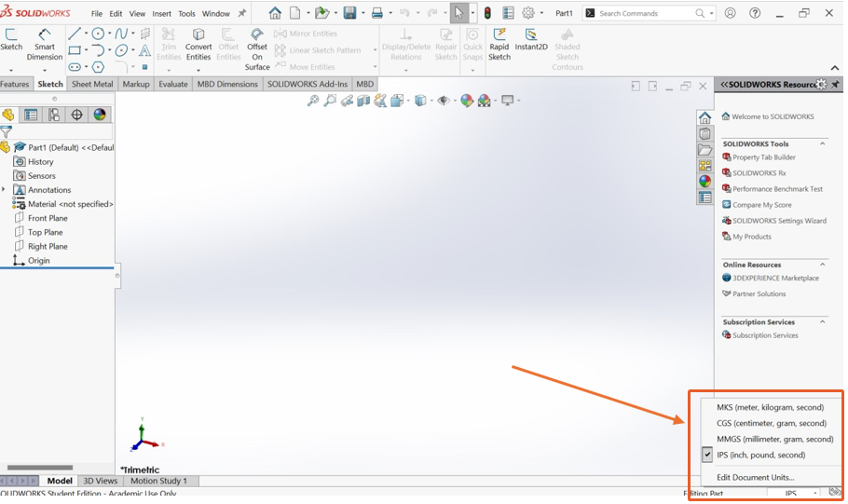Toggle Instant2D mode

531,40
